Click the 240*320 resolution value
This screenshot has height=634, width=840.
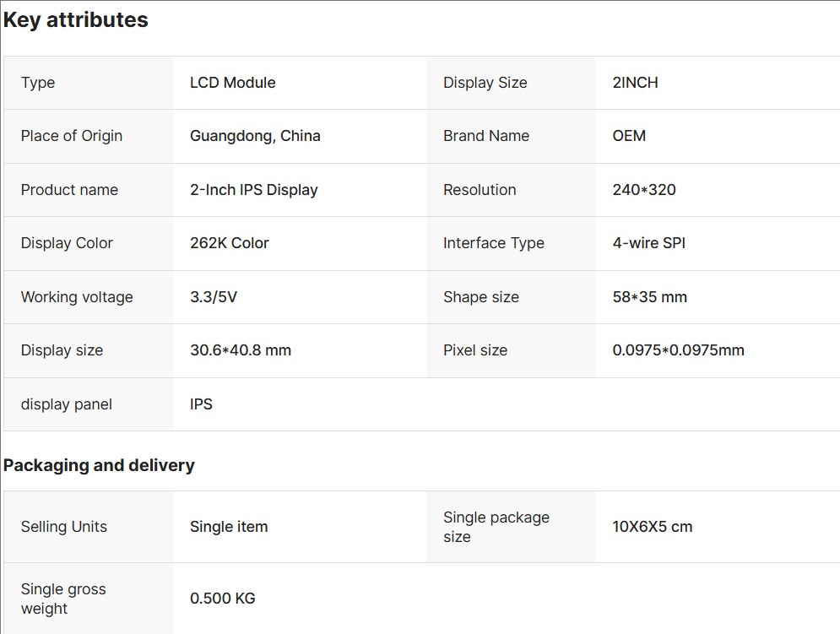click(644, 190)
